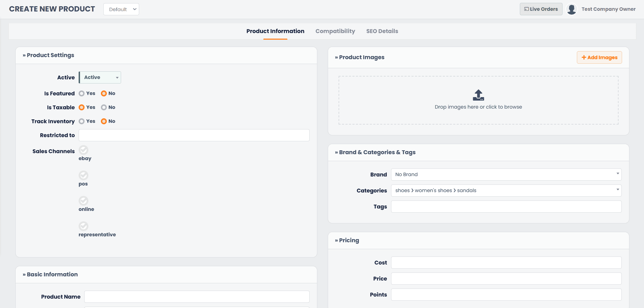Toggle the ebay sales channel checkmark

[84, 150]
